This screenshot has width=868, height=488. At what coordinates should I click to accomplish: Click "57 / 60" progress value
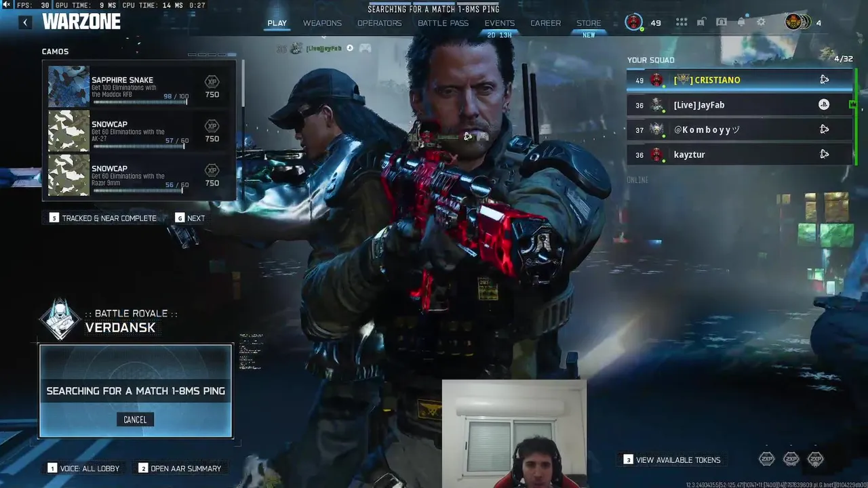coord(177,140)
